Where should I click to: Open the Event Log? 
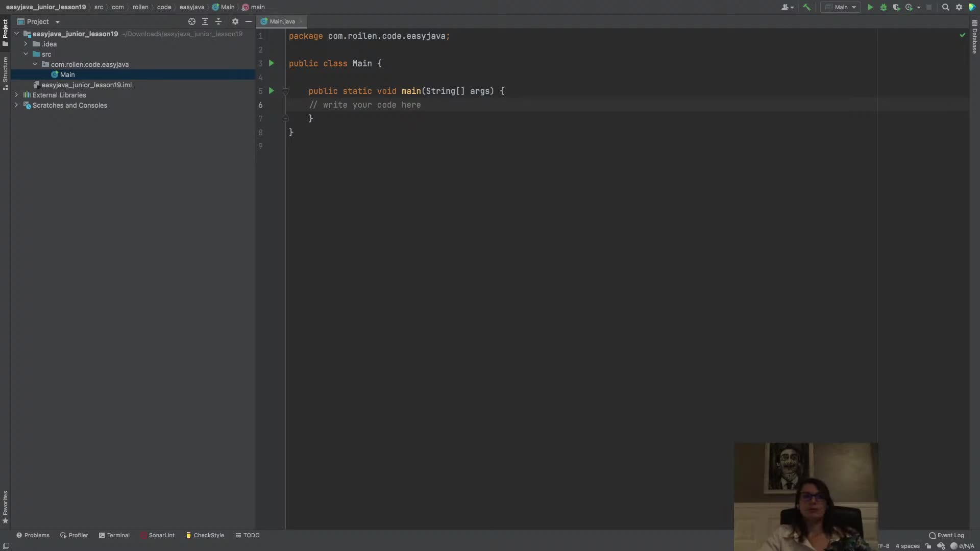(946, 535)
